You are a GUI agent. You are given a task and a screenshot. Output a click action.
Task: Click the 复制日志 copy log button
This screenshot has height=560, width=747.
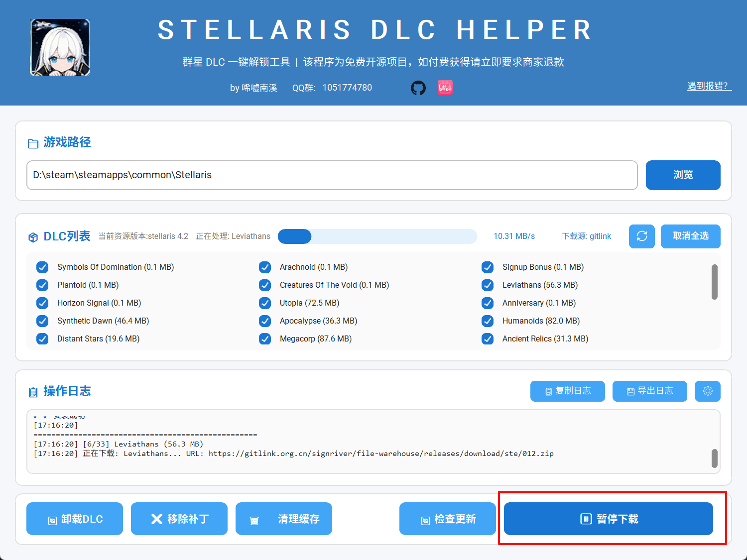click(x=568, y=391)
